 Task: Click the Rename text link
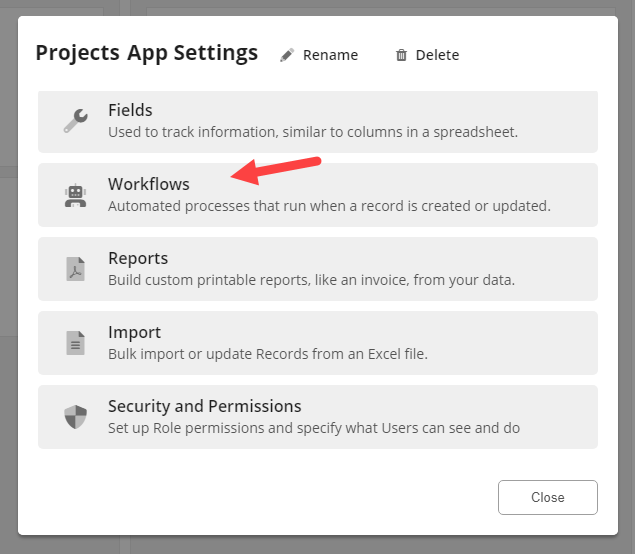pyautogui.click(x=330, y=55)
